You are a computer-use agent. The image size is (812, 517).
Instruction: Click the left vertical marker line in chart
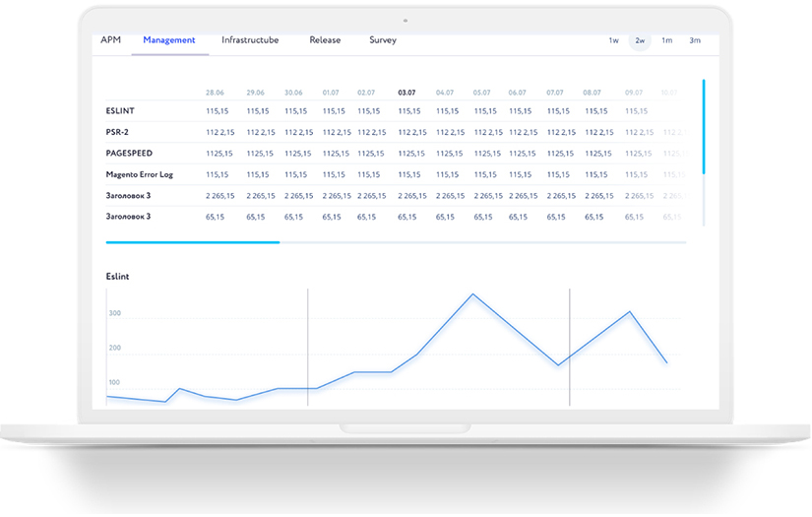pyautogui.click(x=308, y=347)
